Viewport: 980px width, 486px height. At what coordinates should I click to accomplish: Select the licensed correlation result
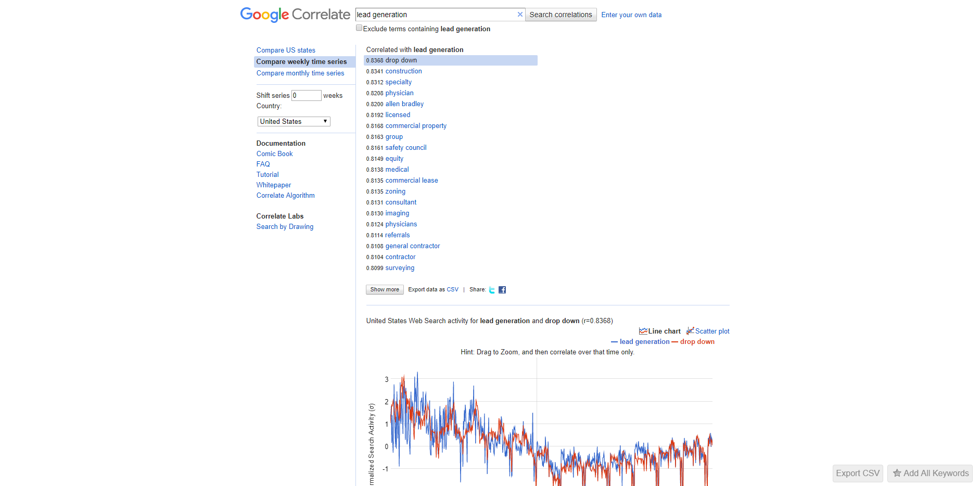pos(398,115)
